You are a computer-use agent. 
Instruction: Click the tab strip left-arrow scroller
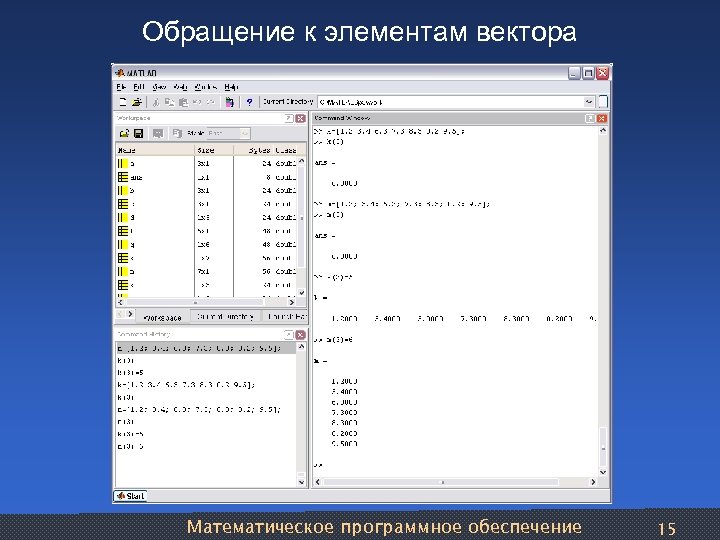pyautogui.click(x=120, y=315)
